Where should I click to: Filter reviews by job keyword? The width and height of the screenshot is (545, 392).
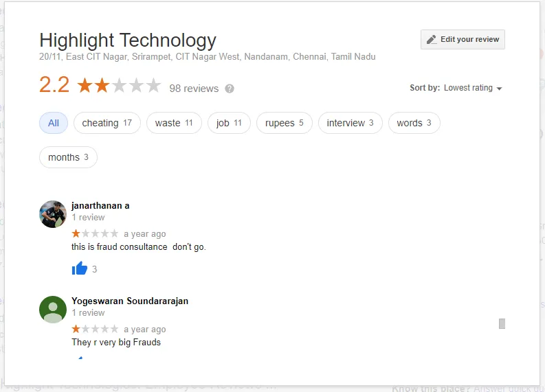coord(229,123)
